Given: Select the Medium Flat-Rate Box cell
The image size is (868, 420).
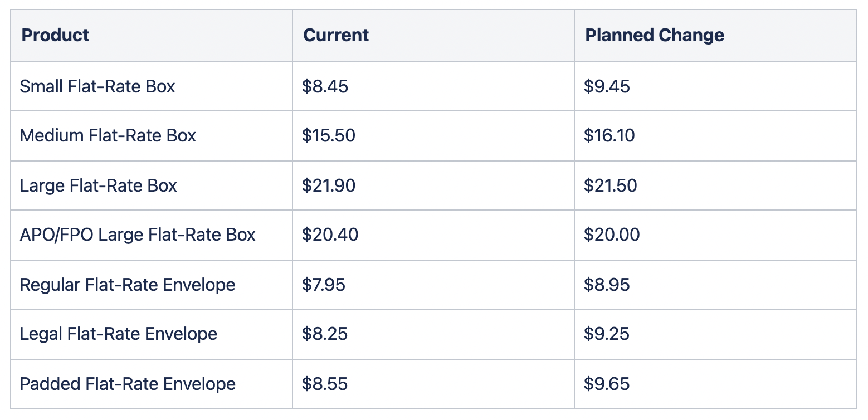Looking at the screenshot, I should click(x=152, y=136).
